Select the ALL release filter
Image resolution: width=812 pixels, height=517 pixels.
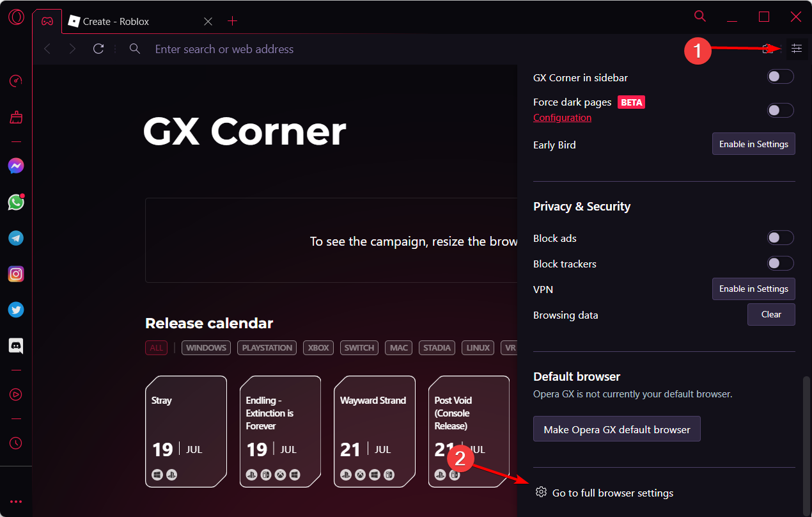(x=156, y=348)
